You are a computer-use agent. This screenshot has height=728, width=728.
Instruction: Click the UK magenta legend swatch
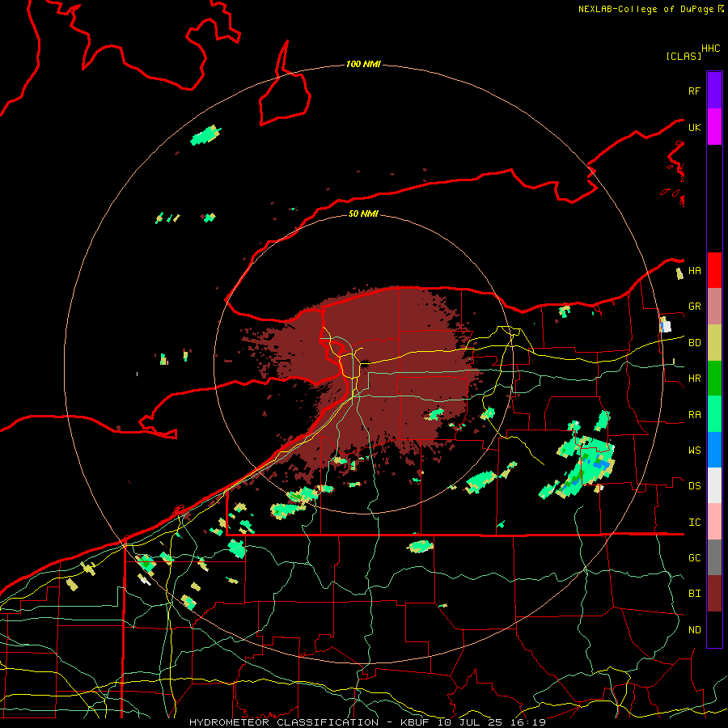point(714,127)
